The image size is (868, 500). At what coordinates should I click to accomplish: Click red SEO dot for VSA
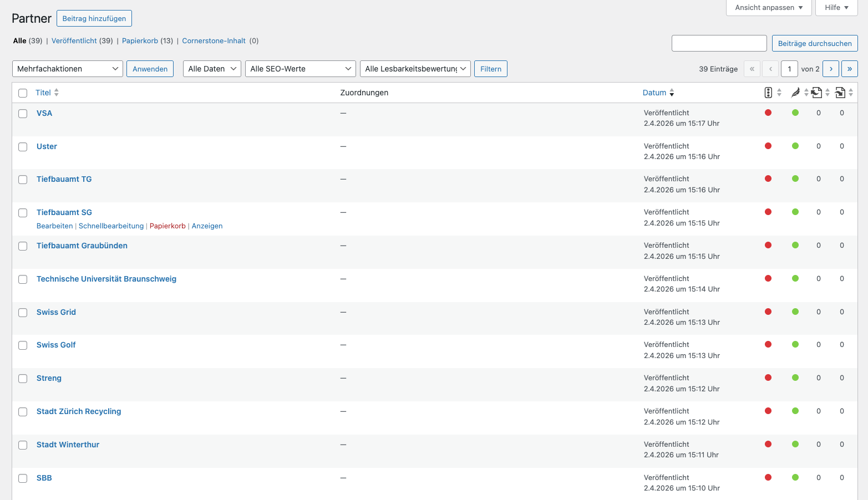point(768,113)
